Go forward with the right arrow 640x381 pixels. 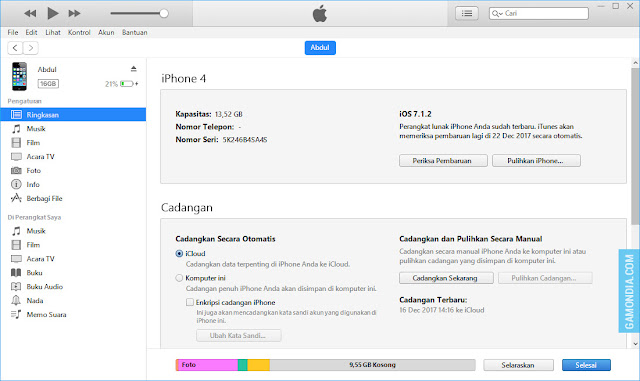pyautogui.click(x=31, y=48)
